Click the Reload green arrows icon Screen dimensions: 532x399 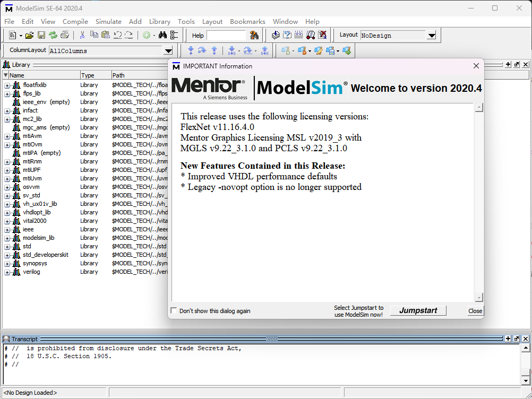53,36
